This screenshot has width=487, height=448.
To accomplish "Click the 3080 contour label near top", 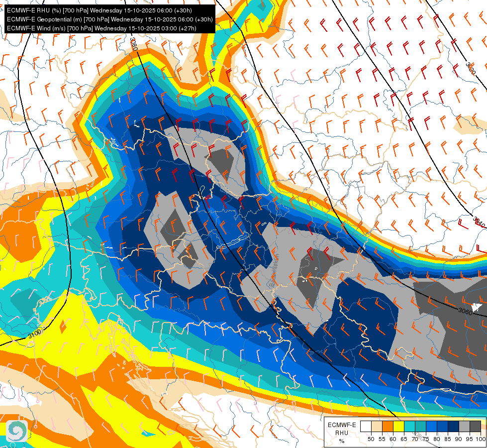I will click(x=134, y=44).
